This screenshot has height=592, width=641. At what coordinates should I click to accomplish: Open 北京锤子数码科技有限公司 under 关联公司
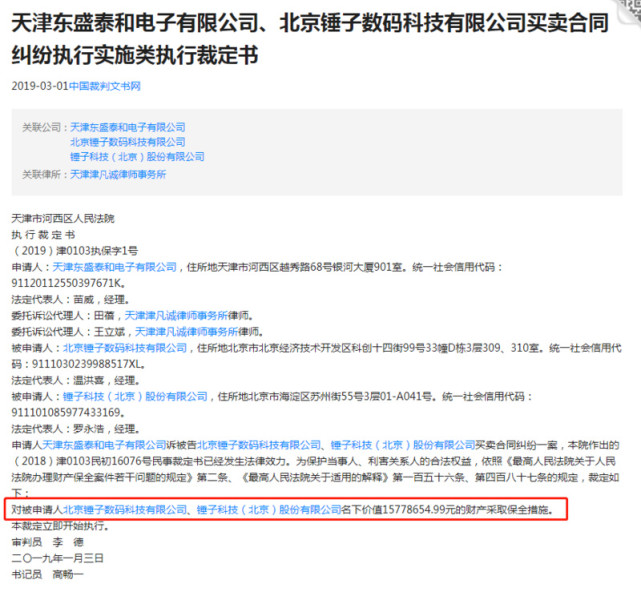128,142
